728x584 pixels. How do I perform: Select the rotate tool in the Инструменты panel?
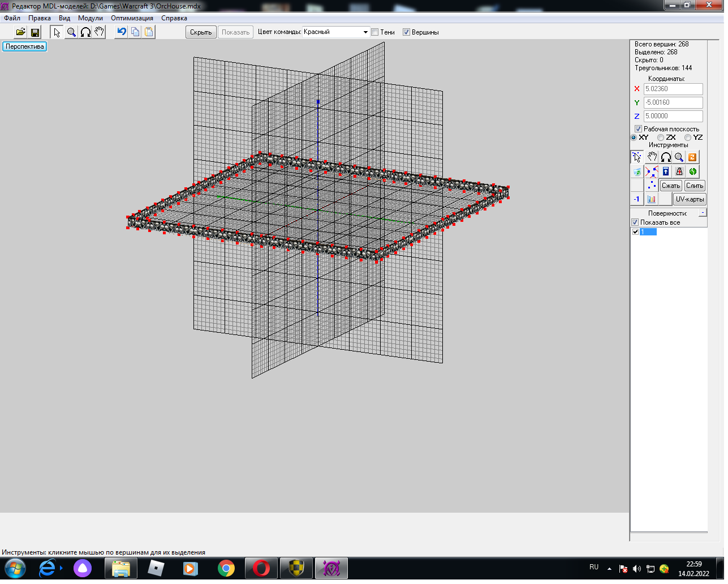(666, 157)
